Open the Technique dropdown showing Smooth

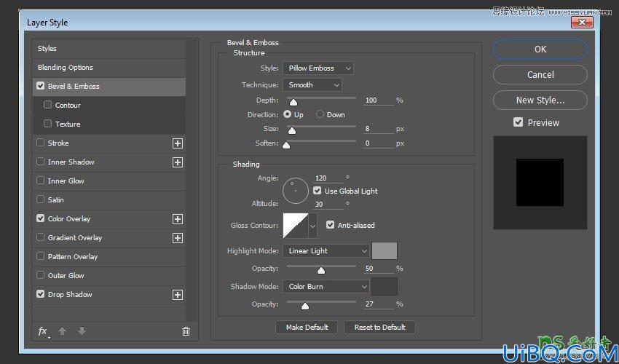(312, 85)
